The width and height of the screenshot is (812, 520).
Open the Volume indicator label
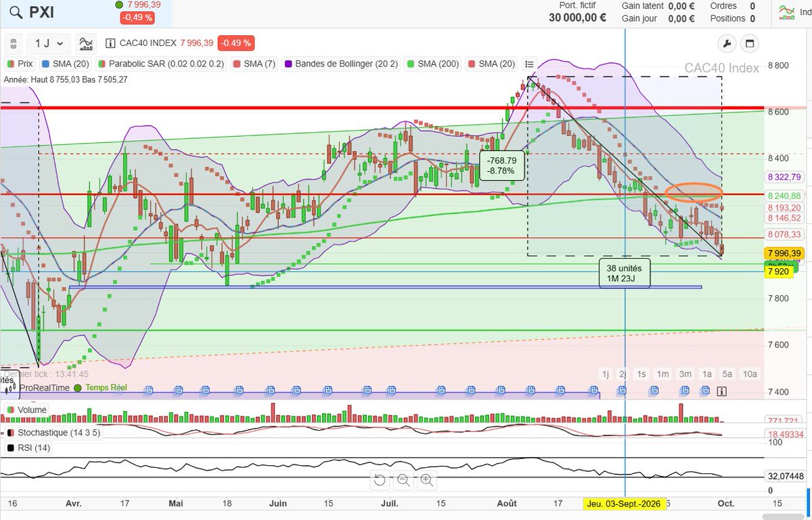coord(26,410)
